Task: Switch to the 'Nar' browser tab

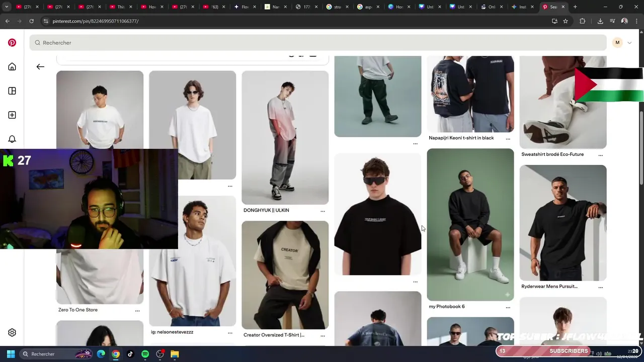Action: (x=276, y=7)
